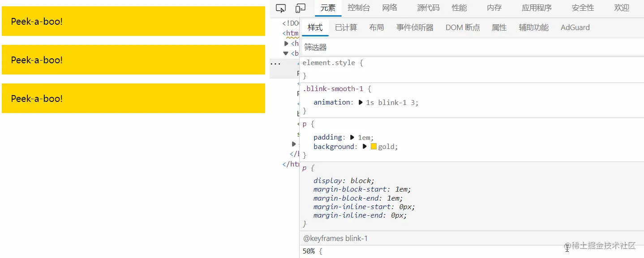Click the margin-inline-start declaration
Image resolution: width=644 pixels, height=258 pixels.
pyautogui.click(x=364, y=207)
